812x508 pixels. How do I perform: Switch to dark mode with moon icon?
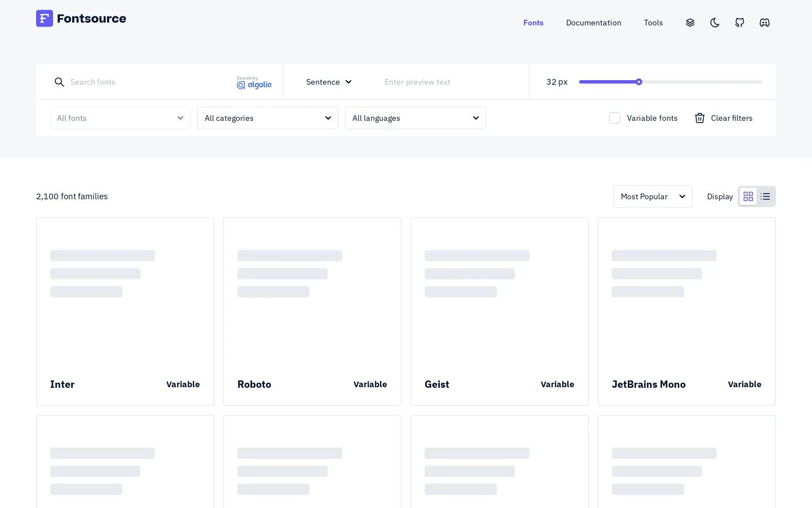715,23
